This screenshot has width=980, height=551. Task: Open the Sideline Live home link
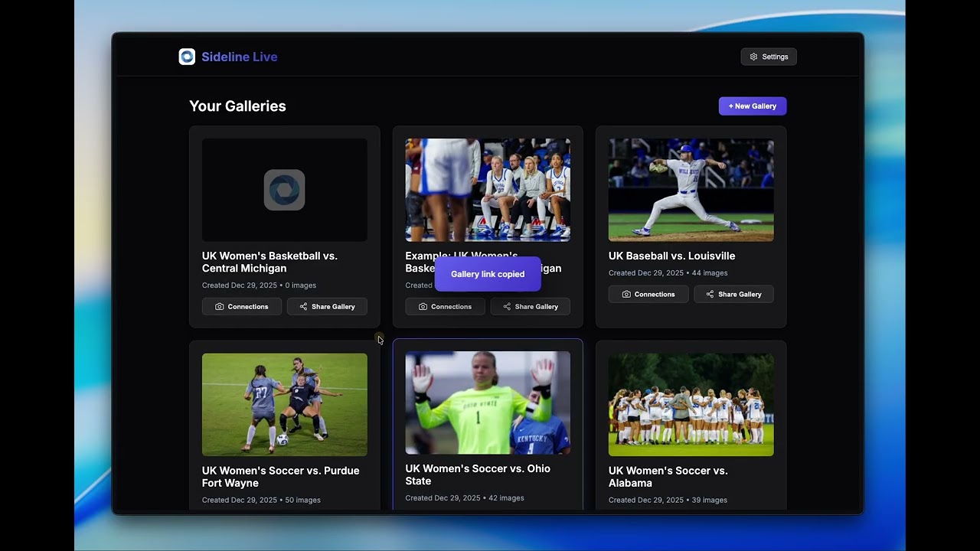tap(228, 57)
